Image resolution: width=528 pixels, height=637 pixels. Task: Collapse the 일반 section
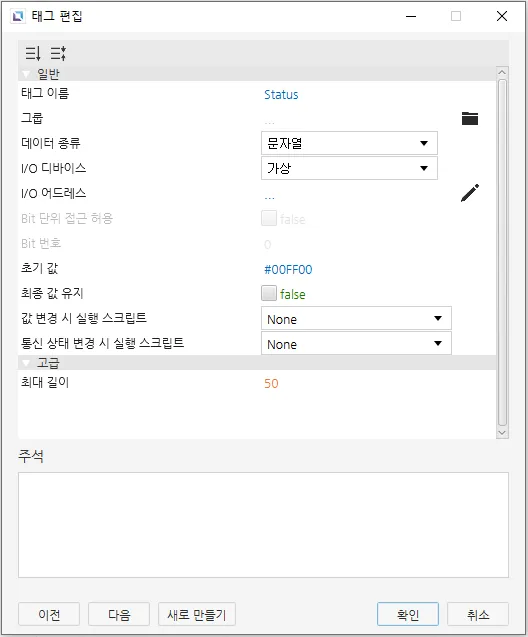pos(27,74)
